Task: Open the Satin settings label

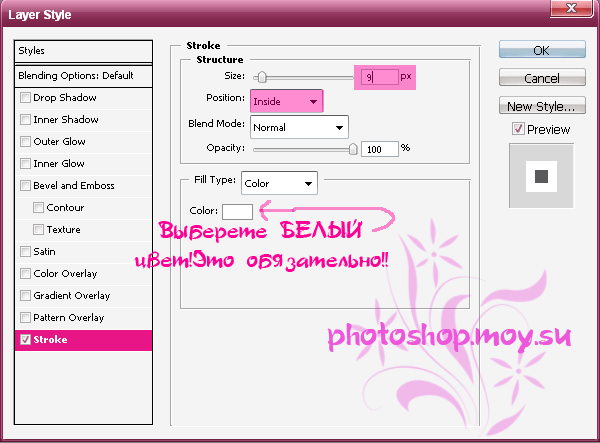Action: (x=44, y=252)
